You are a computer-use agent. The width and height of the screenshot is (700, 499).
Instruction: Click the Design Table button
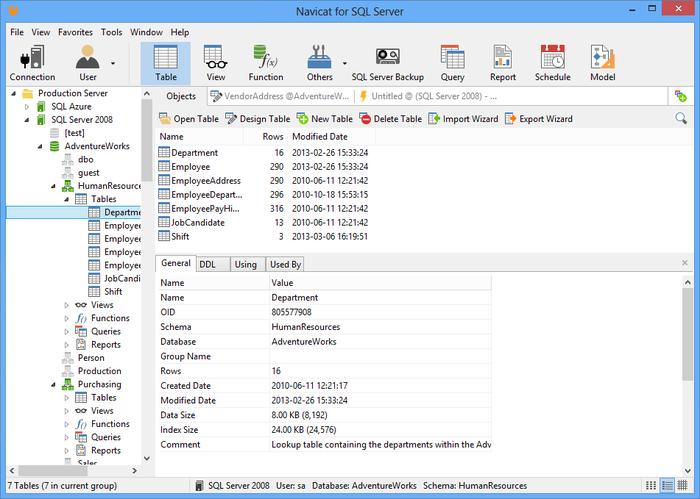[258, 119]
